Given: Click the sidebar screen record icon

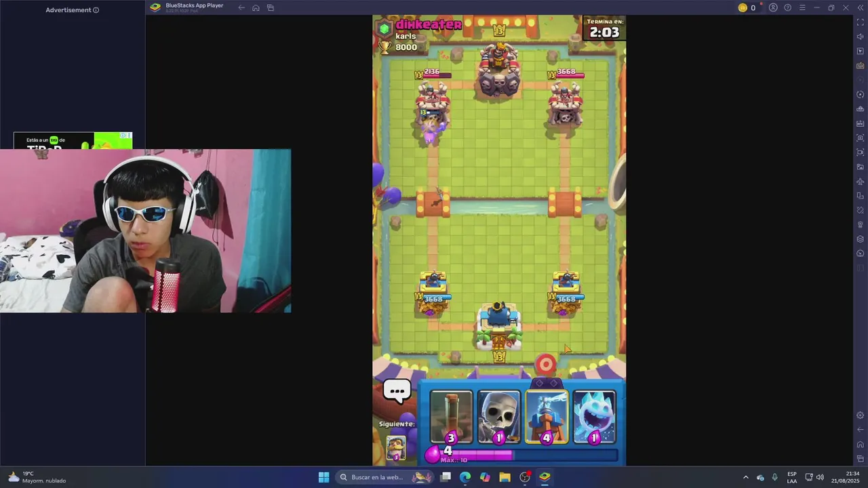Looking at the screenshot, I should 860,152.
